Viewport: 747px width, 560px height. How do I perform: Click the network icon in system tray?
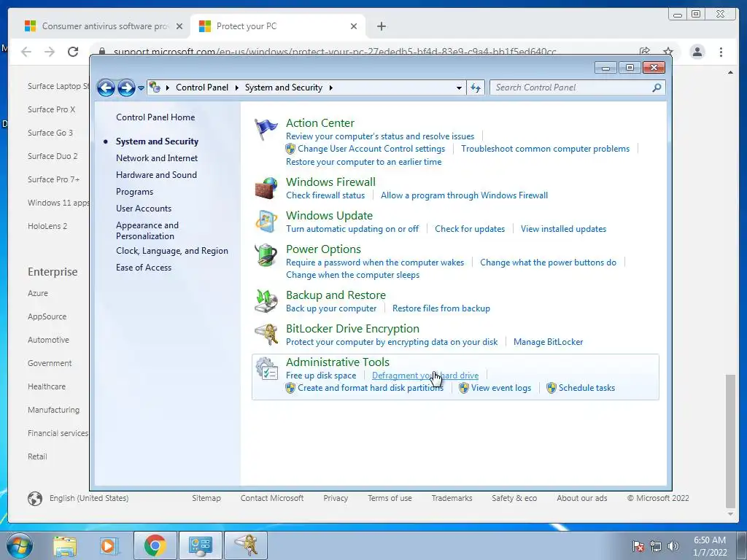pyautogui.click(x=656, y=545)
